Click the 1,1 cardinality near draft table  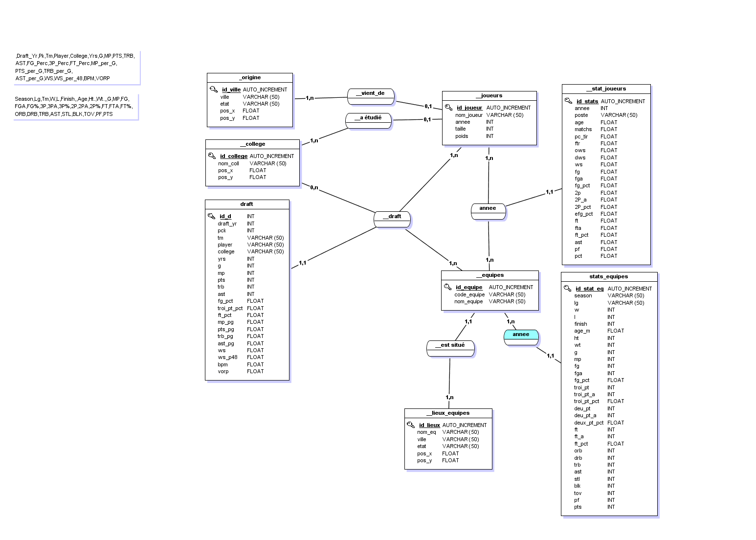(x=303, y=263)
